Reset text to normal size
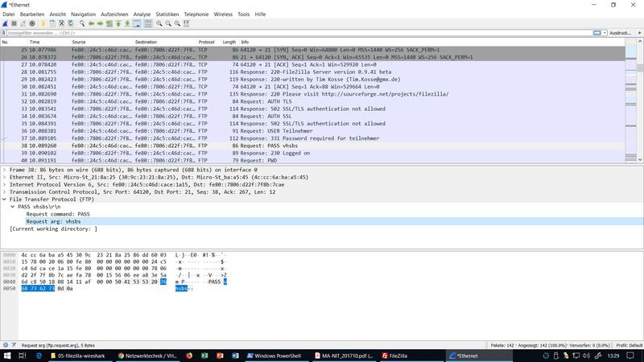Image resolution: width=644 pixels, height=362 pixels. pyautogui.click(x=177, y=23)
